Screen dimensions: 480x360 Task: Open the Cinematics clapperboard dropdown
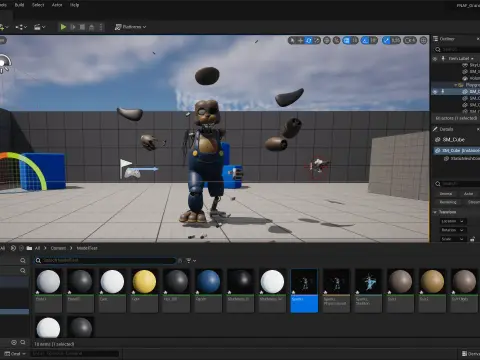tap(39, 27)
